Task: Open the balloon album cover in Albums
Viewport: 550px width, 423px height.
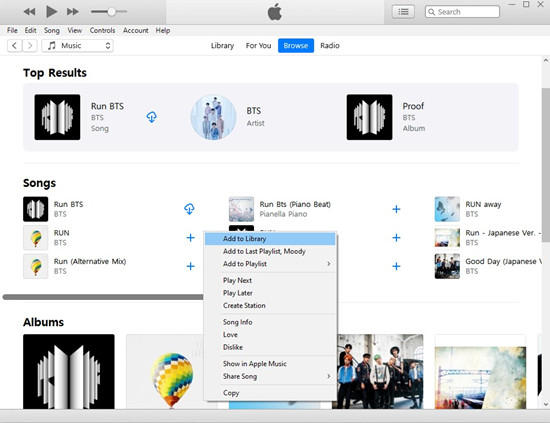Action: click(x=165, y=371)
